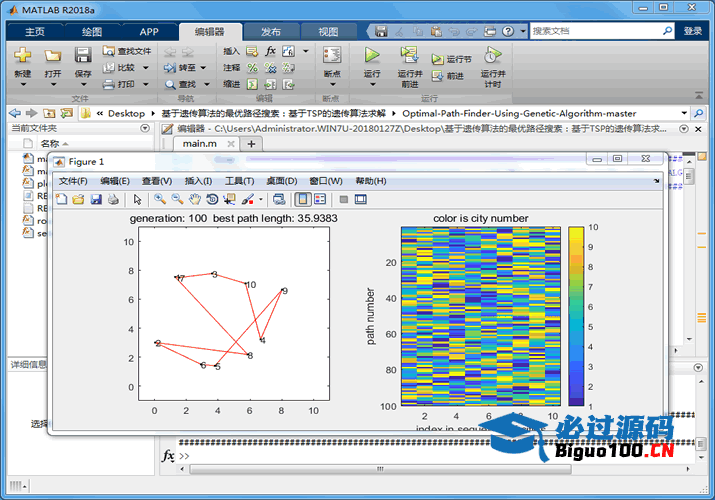Select Brush data tool in Figure 1
Image resolution: width=715 pixels, height=500 pixels.
coord(248,199)
